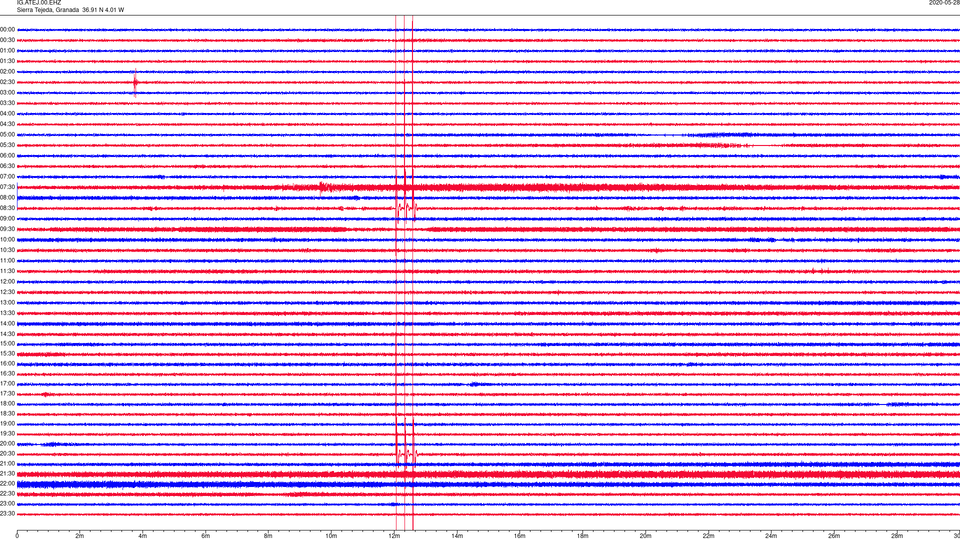Select the 08:00 trace time label
960x540 pixels.
[x=7, y=197]
